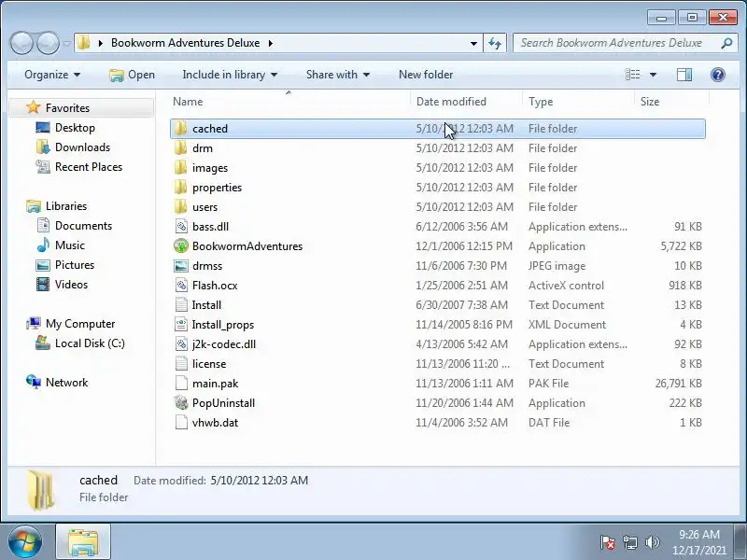Image resolution: width=747 pixels, height=560 pixels.
Task: Open the view options dropdown arrow
Action: click(x=653, y=75)
